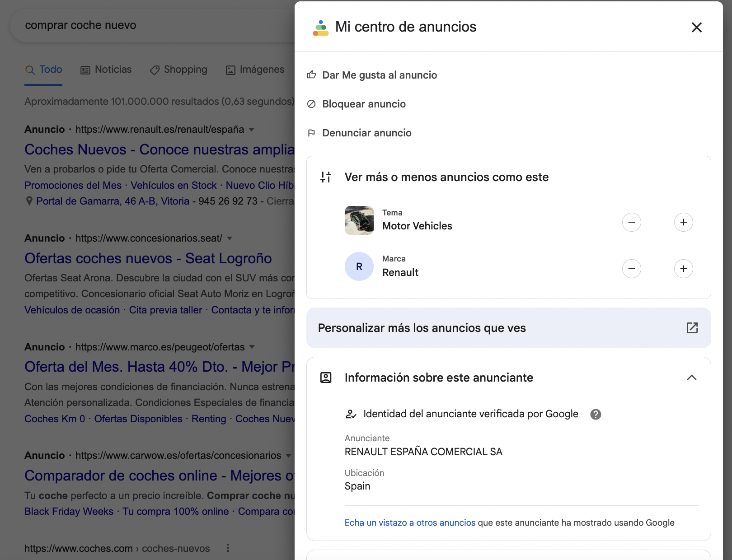Image resolution: width=732 pixels, height=560 pixels.
Task: Open Coches Nuevos Renault ad headline
Action: click(x=160, y=149)
